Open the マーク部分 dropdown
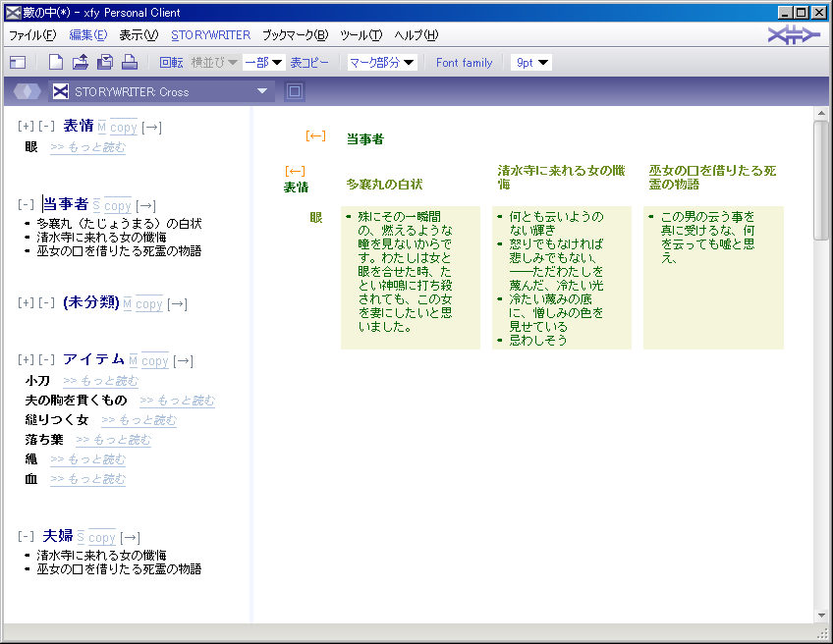The width and height of the screenshot is (833, 644). 382,63
